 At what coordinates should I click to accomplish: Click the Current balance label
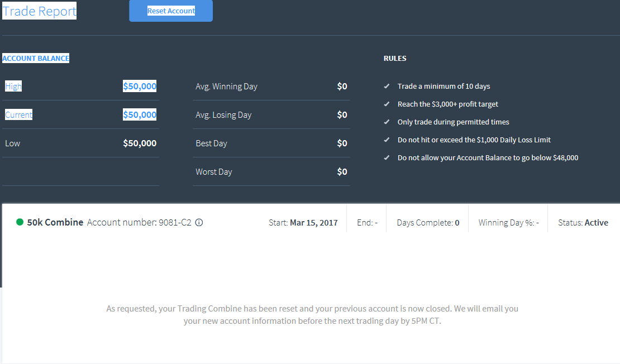[x=18, y=114]
